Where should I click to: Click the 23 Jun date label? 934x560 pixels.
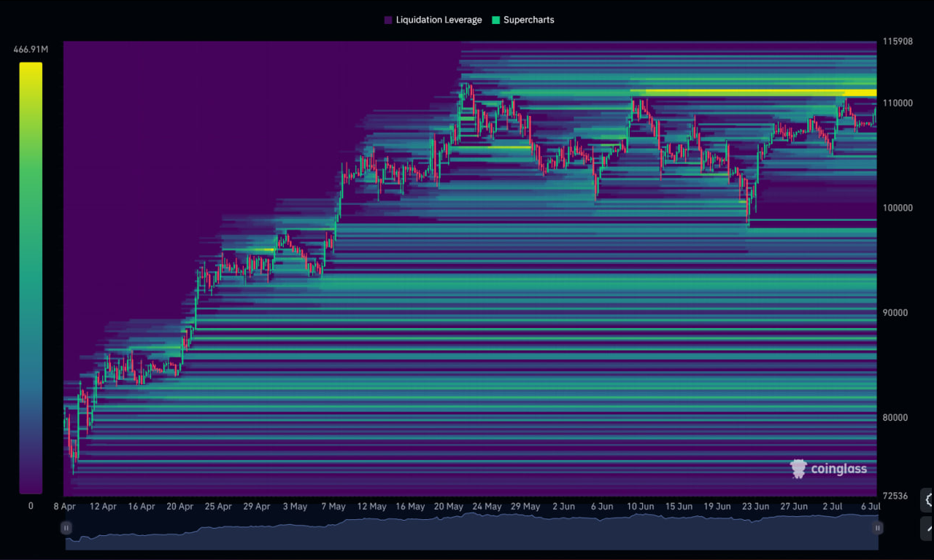click(755, 506)
